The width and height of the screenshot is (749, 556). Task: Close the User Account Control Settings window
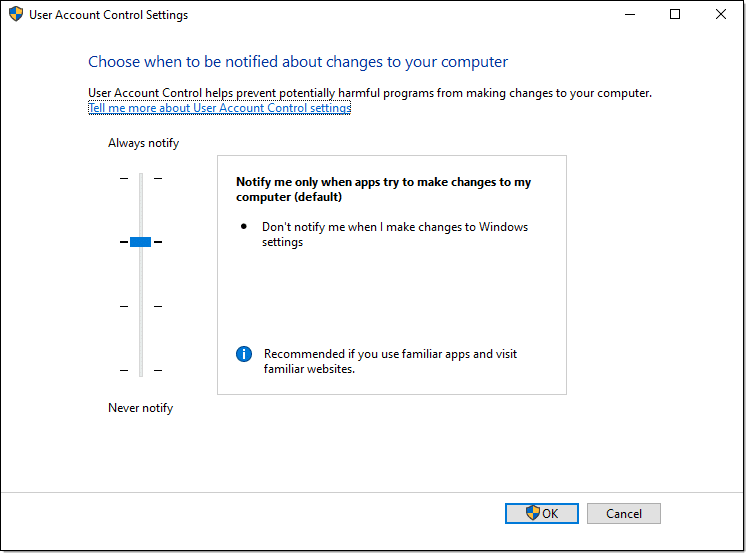(x=721, y=14)
